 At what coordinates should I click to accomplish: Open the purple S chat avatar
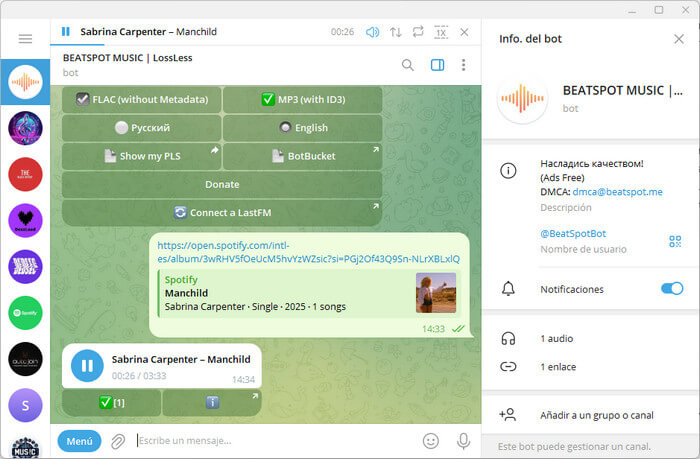point(25,405)
